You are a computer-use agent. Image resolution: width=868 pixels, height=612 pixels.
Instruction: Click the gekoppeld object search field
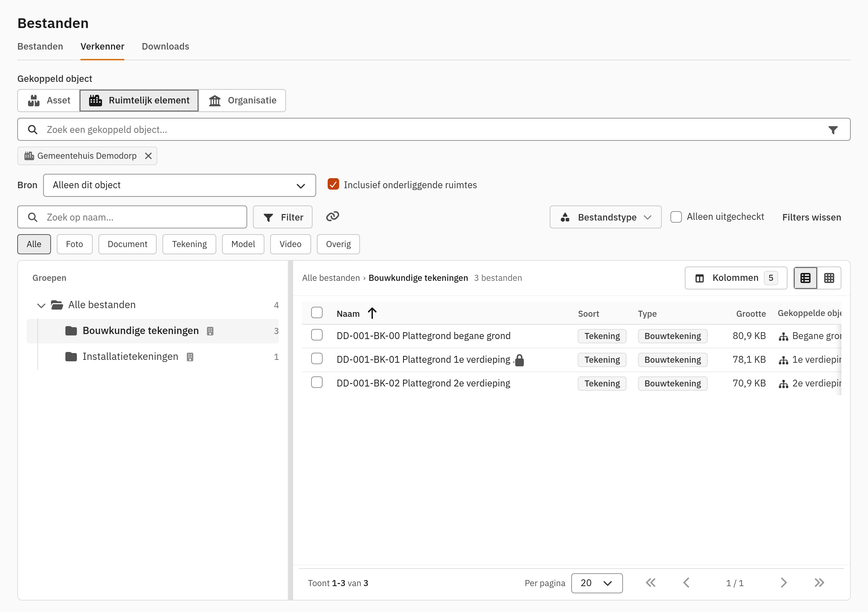pos(434,130)
